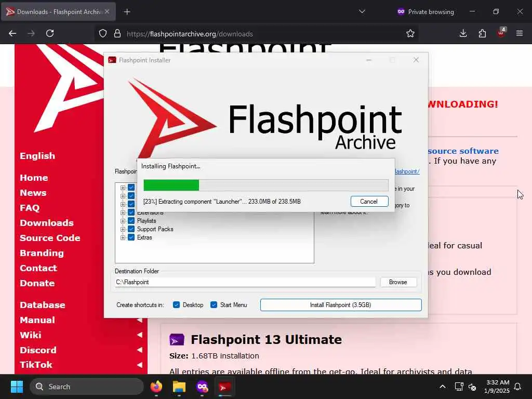Select the Downloads - Flashpoint Archive tab
The height and width of the screenshot is (399, 532).
tap(58, 12)
